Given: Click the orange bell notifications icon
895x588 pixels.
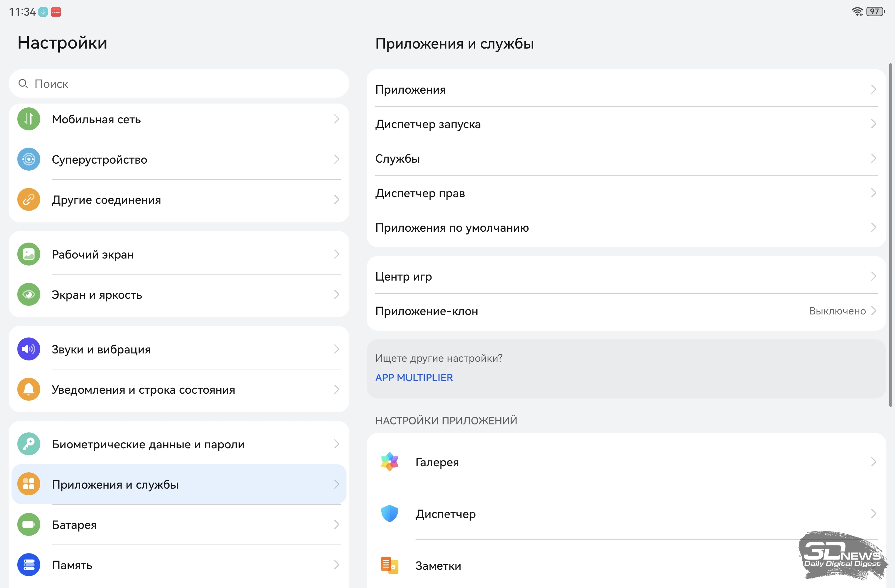Looking at the screenshot, I should pyautogui.click(x=28, y=390).
